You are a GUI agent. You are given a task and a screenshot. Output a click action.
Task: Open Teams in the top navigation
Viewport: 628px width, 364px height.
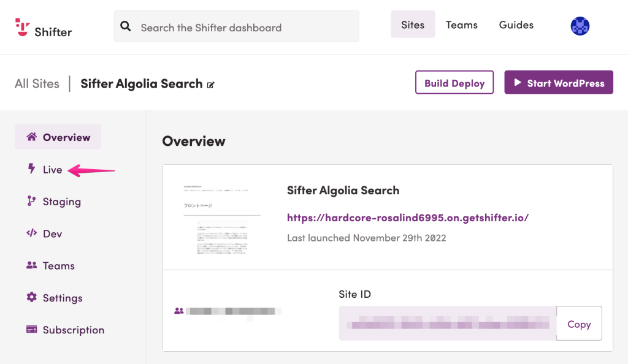tap(462, 25)
